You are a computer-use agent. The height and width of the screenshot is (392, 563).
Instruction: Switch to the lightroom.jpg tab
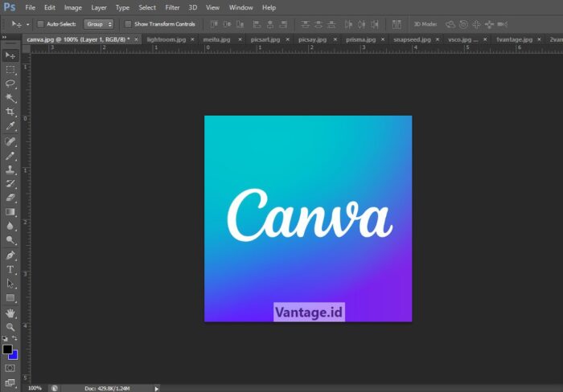click(164, 39)
